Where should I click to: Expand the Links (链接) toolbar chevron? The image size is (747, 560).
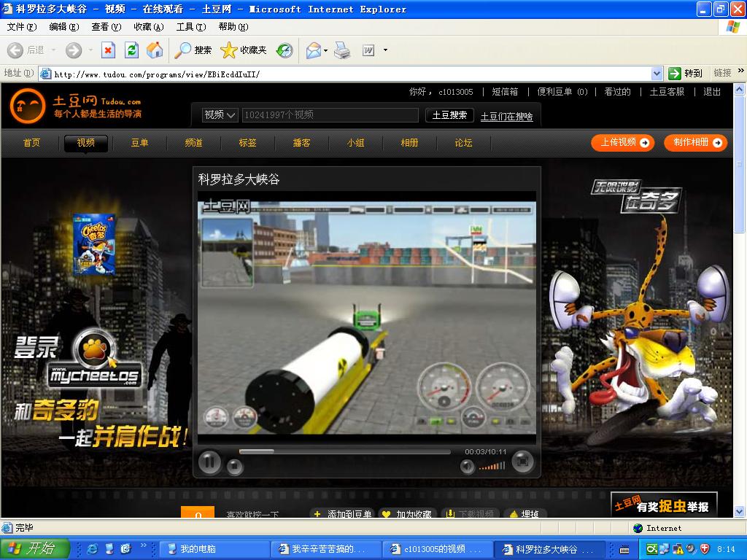pos(741,71)
